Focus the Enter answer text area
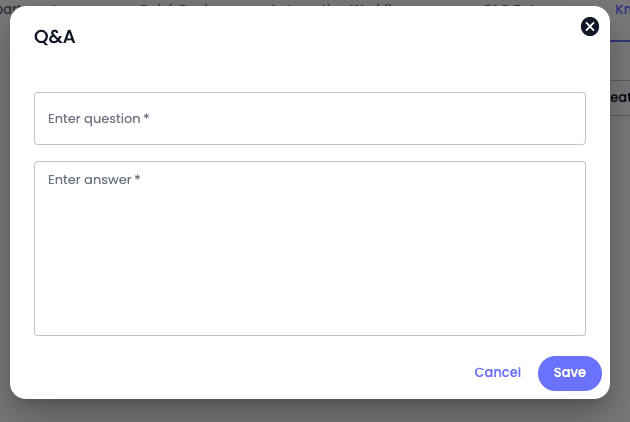The height and width of the screenshot is (422, 630). tap(310, 248)
